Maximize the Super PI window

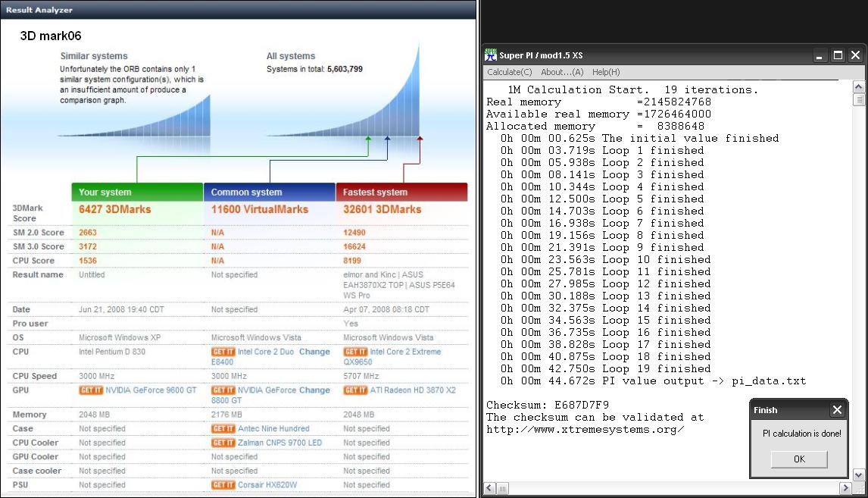[838, 55]
